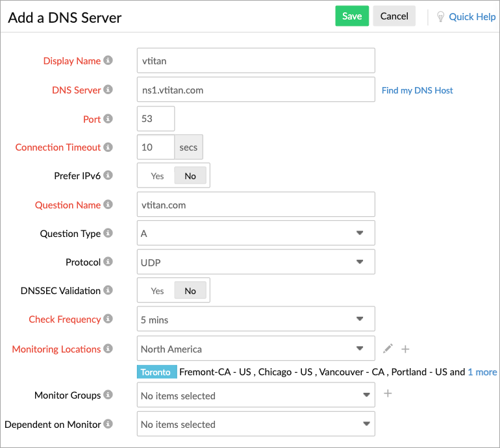Open info tooltip for Connection Timeout
Viewport: 500px width, 448px height.
[108, 147]
